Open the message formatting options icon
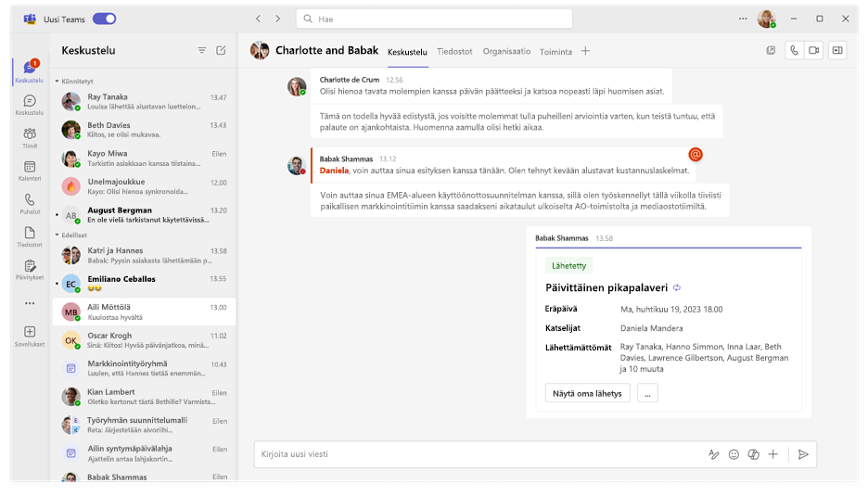Viewport: 868px width, 496px height. (x=713, y=454)
